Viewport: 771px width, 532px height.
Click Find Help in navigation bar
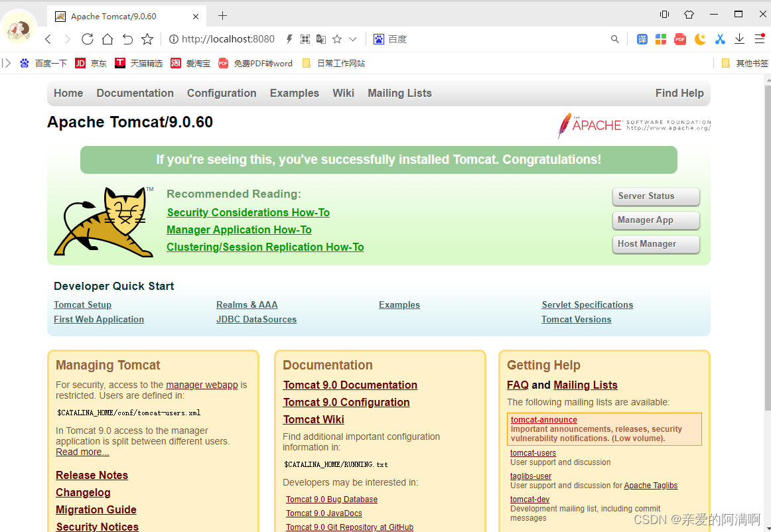point(679,94)
